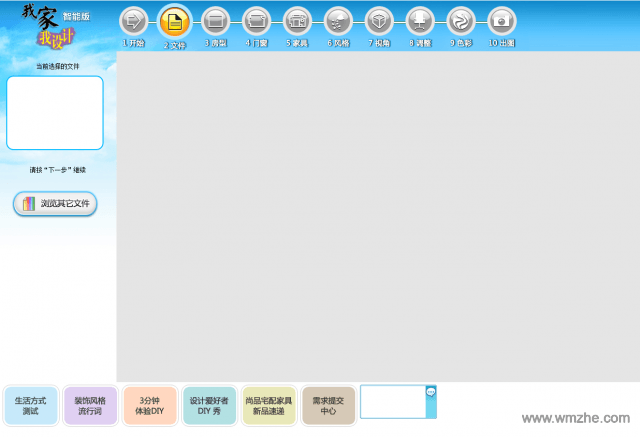Click step 10 出图 (Render) camera icon
640x437 pixels.
(501, 21)
